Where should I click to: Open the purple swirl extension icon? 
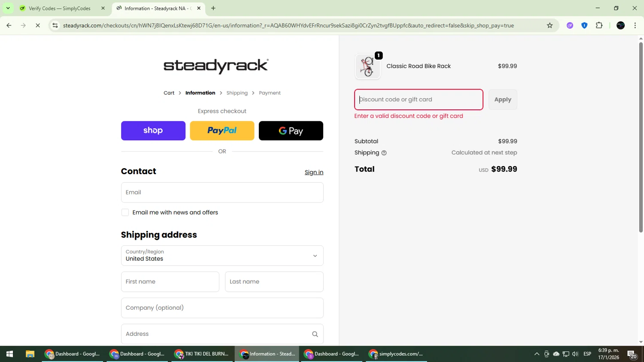pos(570,25)
